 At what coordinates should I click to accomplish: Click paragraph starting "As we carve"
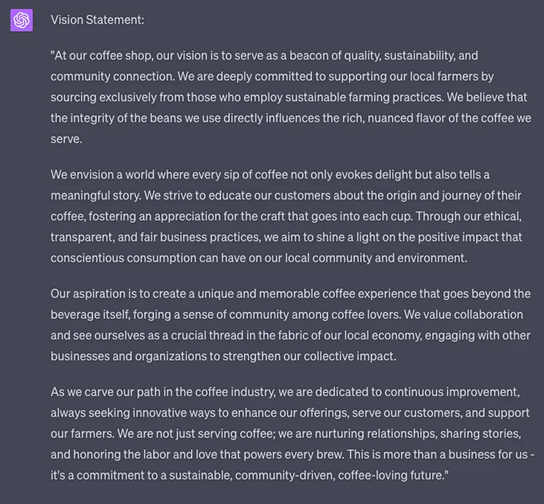[x=292, y=433]
